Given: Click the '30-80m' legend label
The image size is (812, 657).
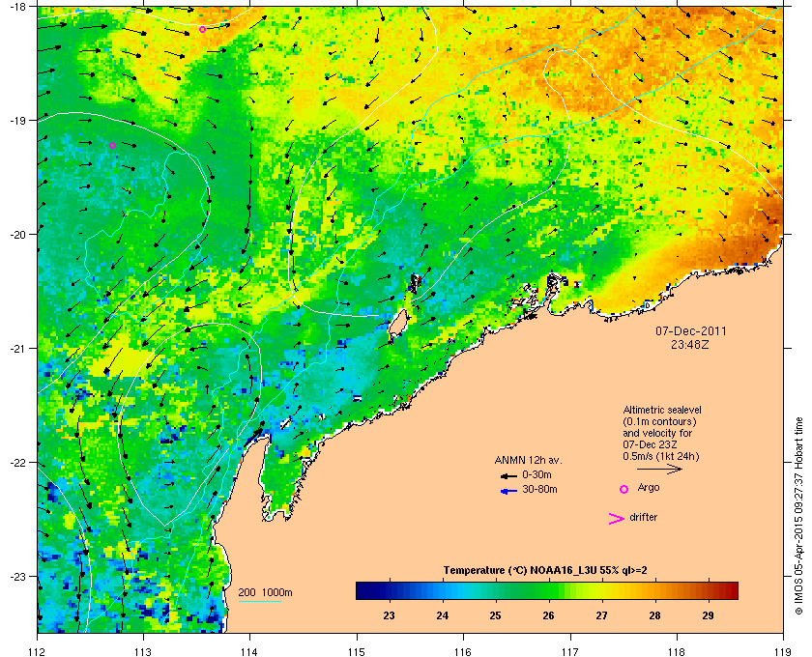Looking at the screenshot, I should tap(539, 489).
